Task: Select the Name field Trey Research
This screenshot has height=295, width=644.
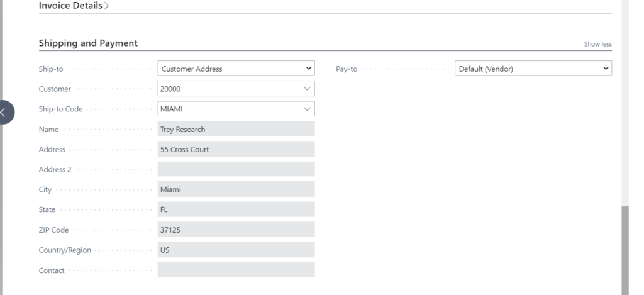Action: [x=236, y=129]
